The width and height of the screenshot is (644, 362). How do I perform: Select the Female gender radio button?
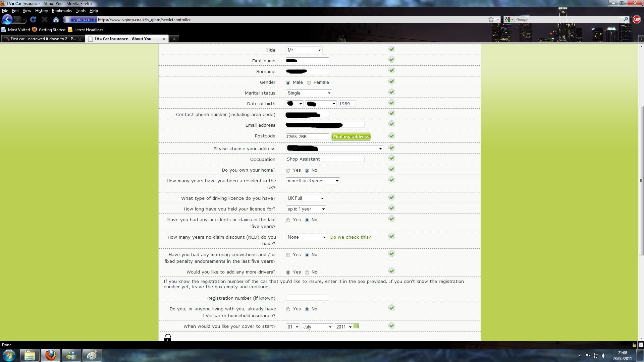[309, 83]
